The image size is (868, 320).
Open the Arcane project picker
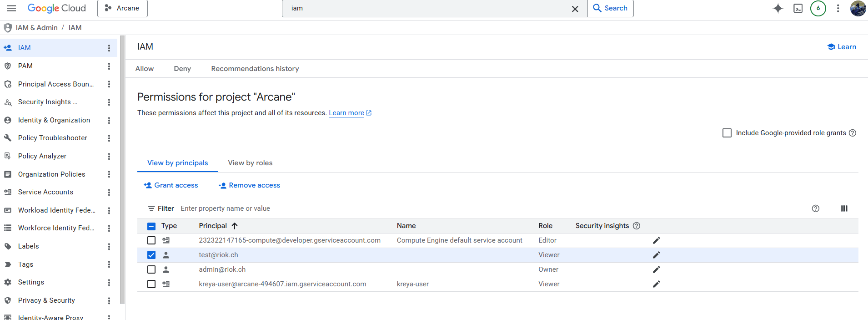tap(122, 8)
